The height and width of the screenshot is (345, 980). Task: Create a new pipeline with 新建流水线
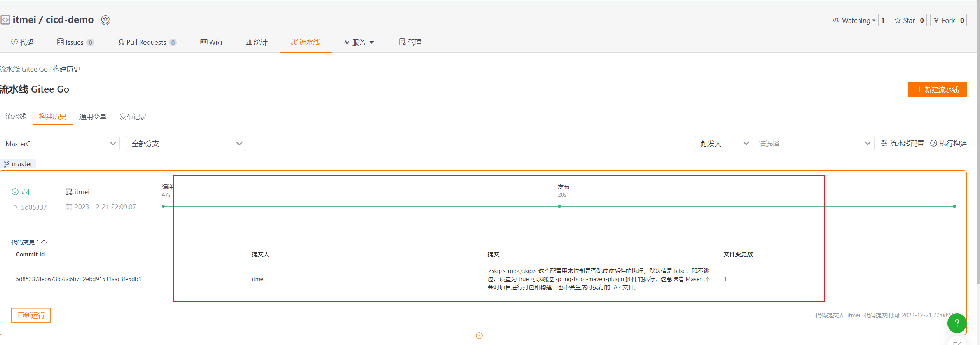[x=937, y=89]
